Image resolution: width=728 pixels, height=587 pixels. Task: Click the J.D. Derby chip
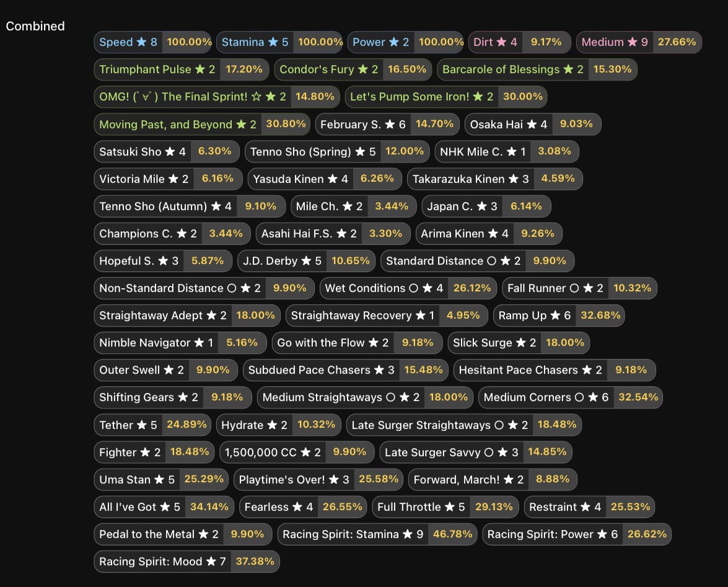(307, 261)
